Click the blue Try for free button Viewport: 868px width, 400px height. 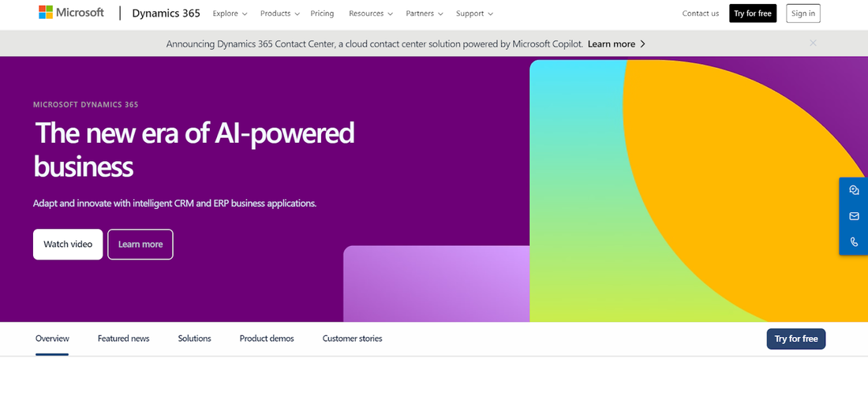point(796,338)
